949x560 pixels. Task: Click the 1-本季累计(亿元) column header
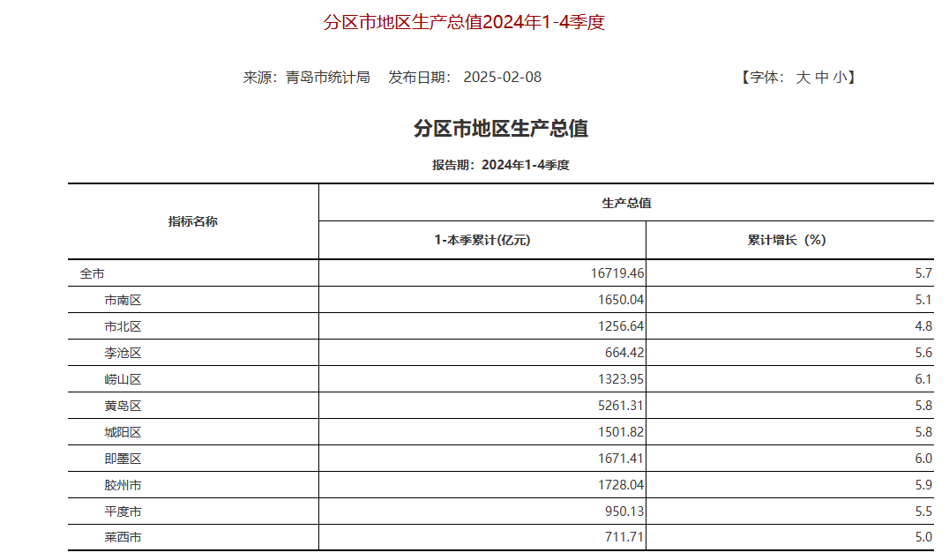click(482, 240)
